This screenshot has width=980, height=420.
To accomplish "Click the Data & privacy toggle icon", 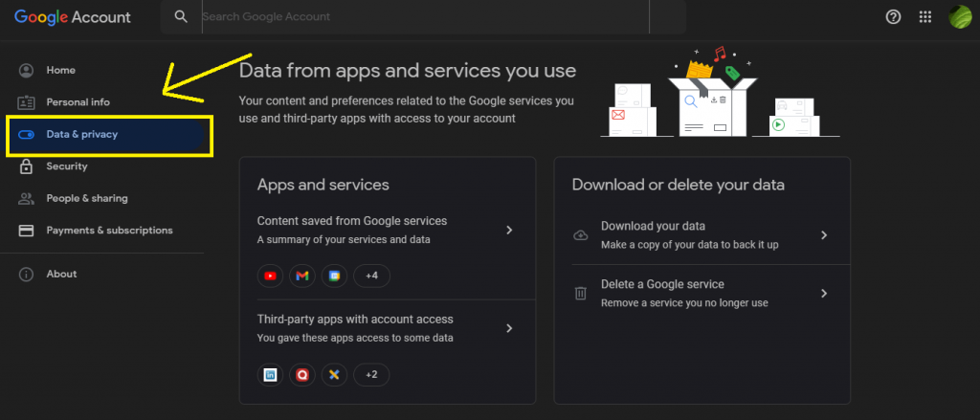I will tap(26, 134).
